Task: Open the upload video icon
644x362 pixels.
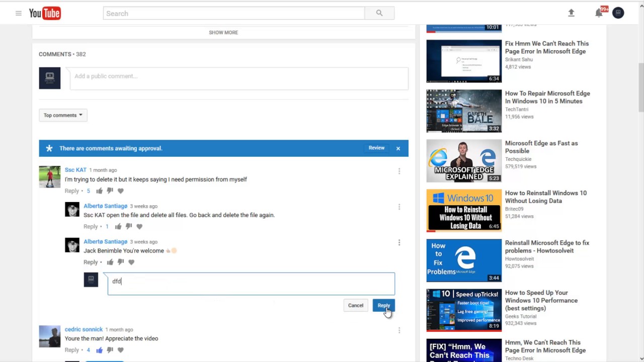Action: 571,13
